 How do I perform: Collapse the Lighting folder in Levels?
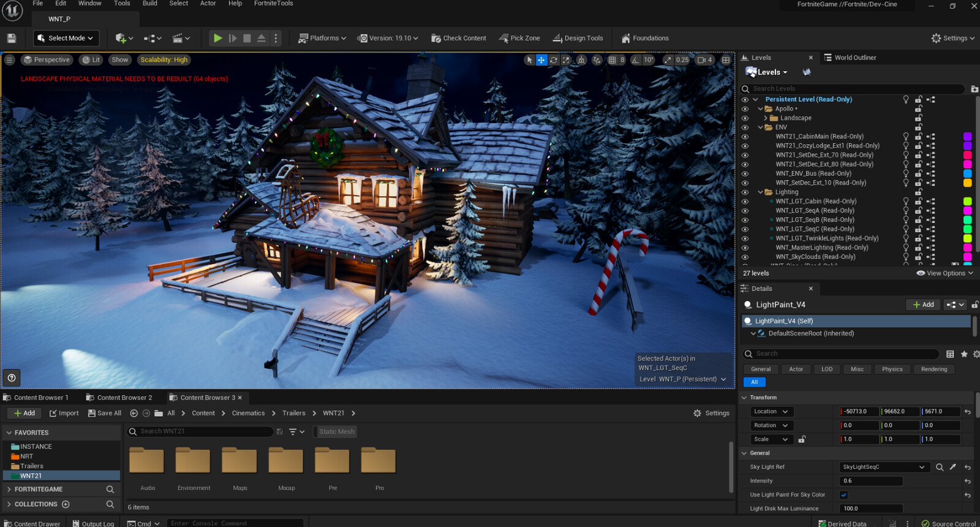pyautogui.click(x=760, y=192)
